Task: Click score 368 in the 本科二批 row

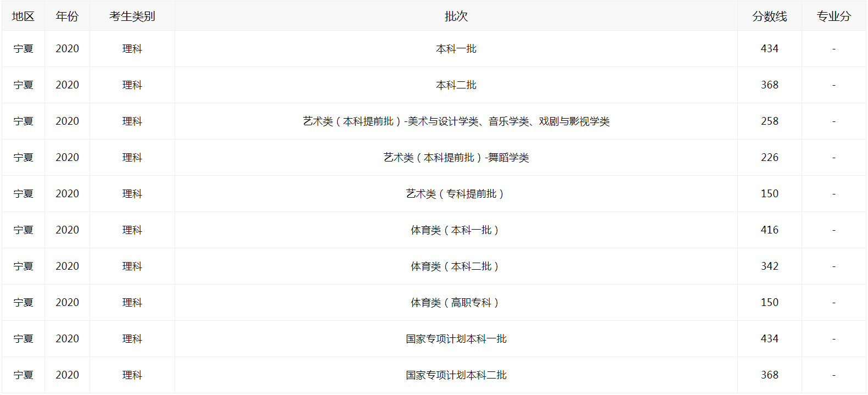Action: [x=769, y=85]
